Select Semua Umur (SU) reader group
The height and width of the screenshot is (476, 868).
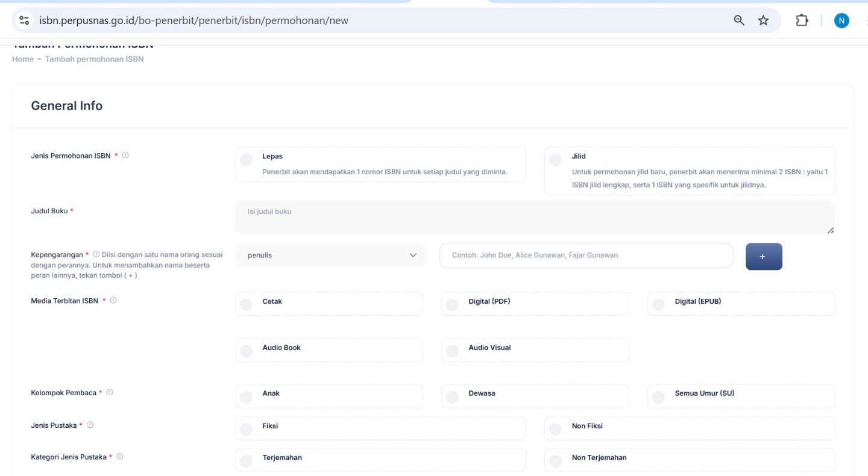pyautogui.click(x=658, y=397)
